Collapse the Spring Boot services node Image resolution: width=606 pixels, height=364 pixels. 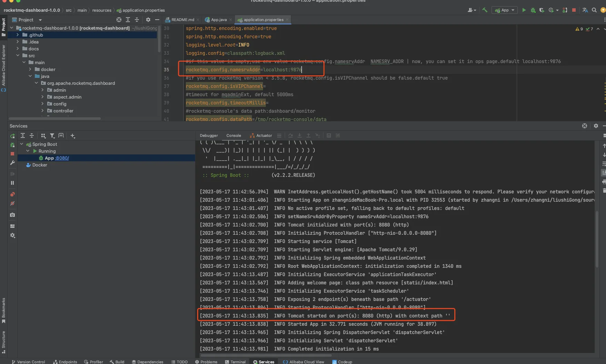(x=22, y=144)
